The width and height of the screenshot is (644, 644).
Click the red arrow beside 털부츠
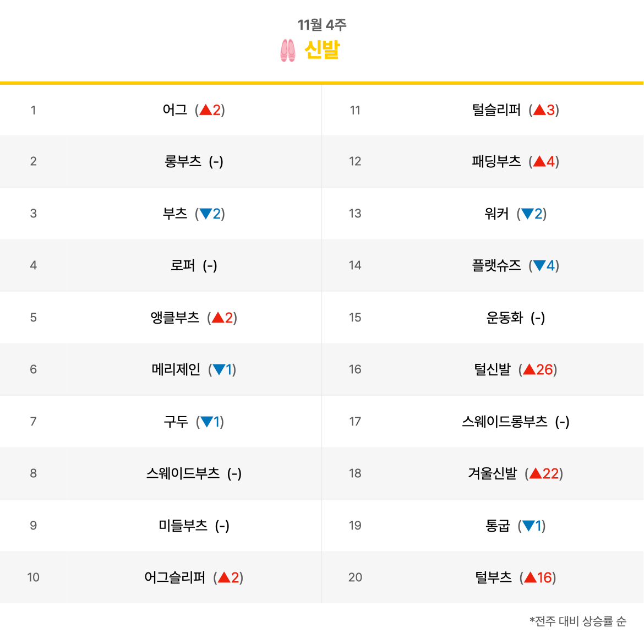pyautogui.click(x=530, y=577)
